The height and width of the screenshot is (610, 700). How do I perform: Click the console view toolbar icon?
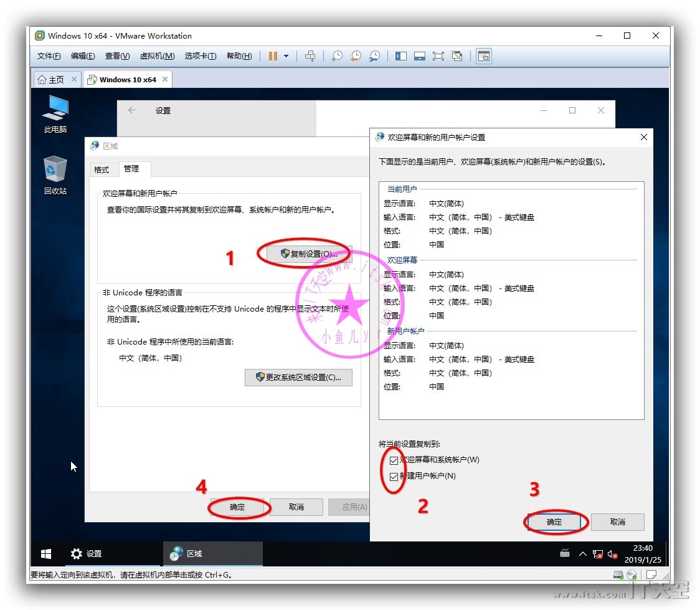484,56
